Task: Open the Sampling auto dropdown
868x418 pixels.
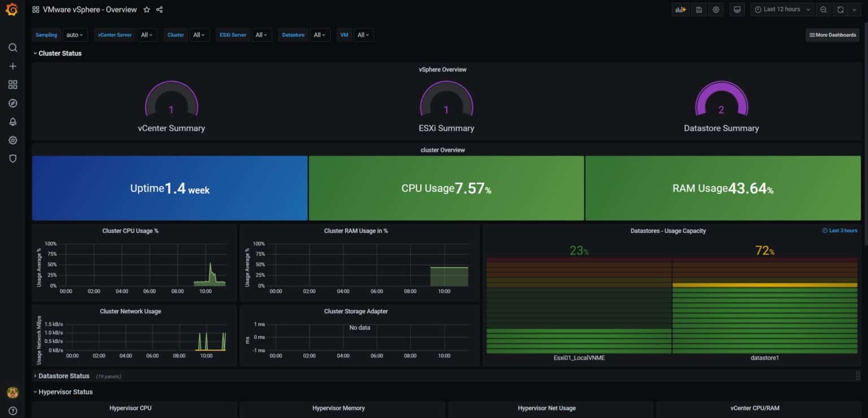Action: click(75, 35)
